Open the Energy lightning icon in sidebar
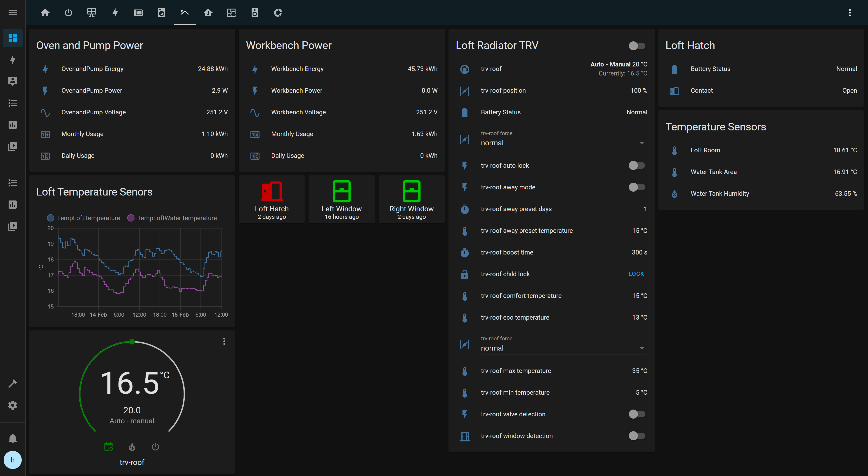The width and height of the screenshot is (868, 476). click(x=12, y=60)
